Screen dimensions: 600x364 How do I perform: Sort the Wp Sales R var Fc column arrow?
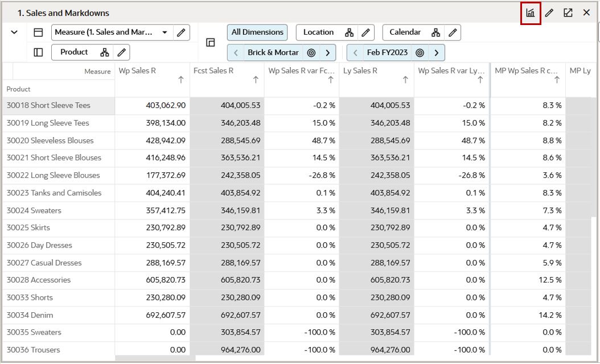click(331, 80)
